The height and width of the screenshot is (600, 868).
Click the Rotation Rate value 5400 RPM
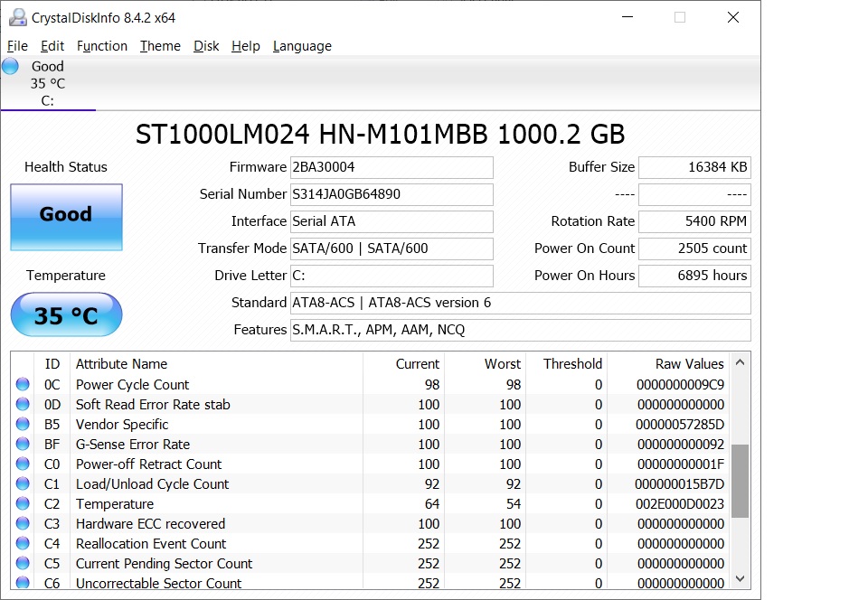click(x=694, y=221)
